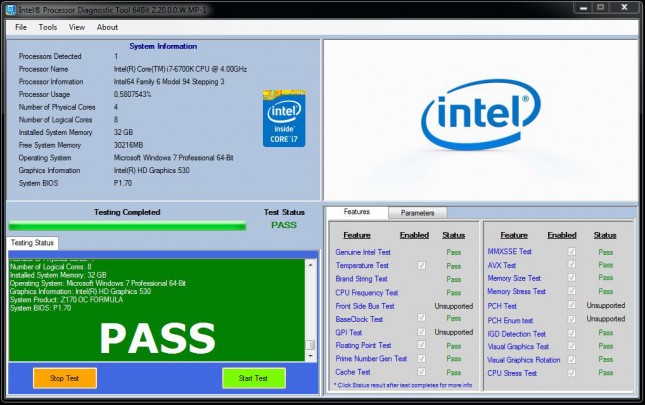Toggle the AVX Test checkbox
This screenshot has width=645, height=405.
pos(572,264)
